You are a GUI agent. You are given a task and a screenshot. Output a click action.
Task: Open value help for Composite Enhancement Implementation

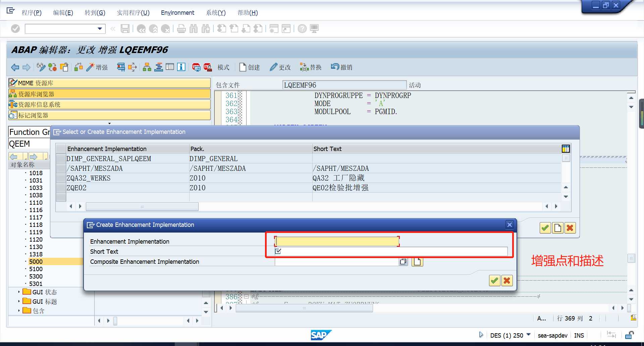tap(404, 261)
